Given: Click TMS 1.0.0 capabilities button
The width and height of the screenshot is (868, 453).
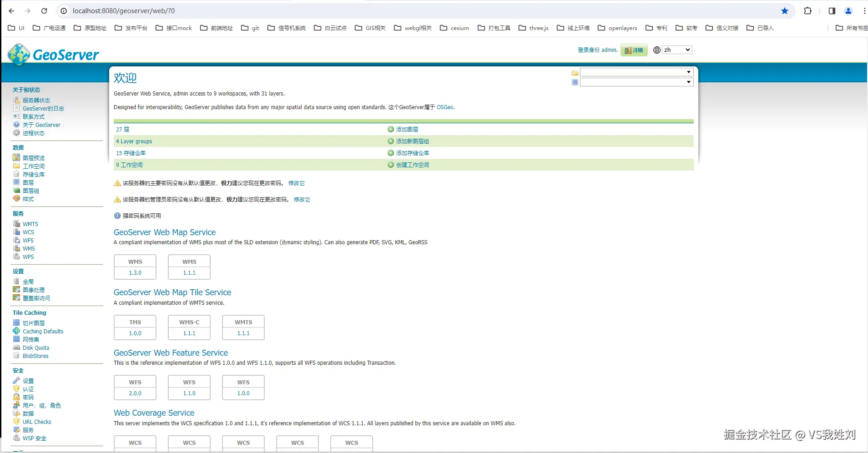Looking at the screenshot, I should [x=135, y=327].
